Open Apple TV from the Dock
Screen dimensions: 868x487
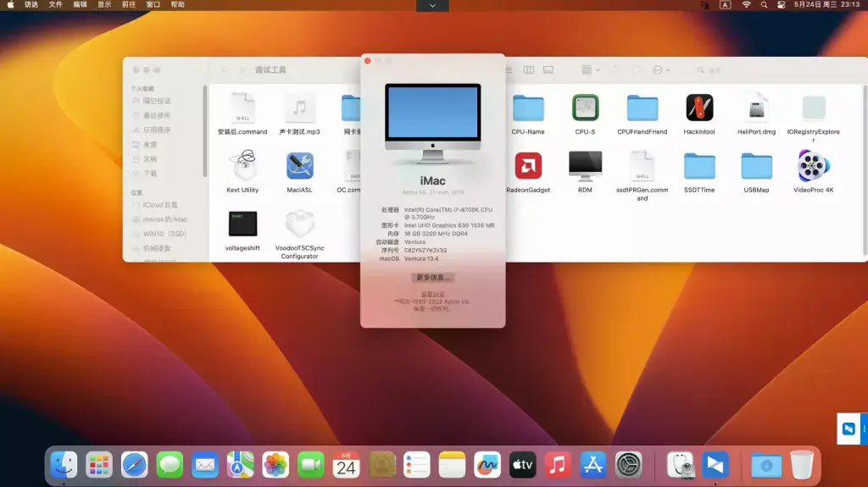(x=522, y=465)
